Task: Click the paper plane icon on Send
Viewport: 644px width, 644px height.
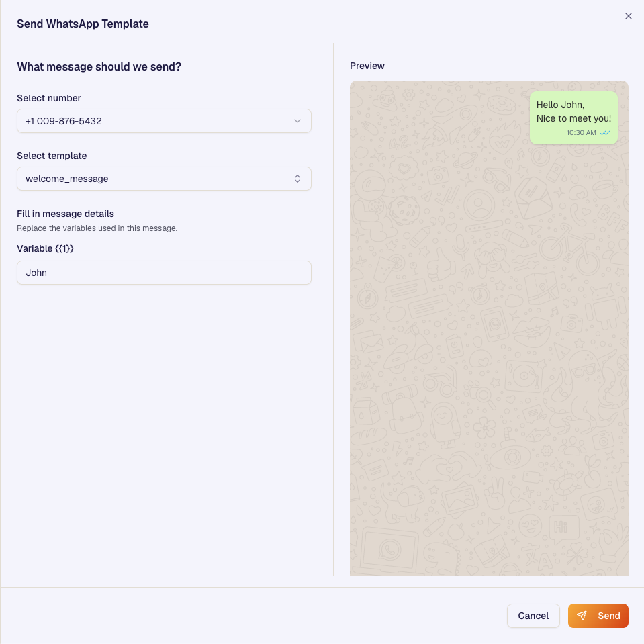Action: (582, 616)
